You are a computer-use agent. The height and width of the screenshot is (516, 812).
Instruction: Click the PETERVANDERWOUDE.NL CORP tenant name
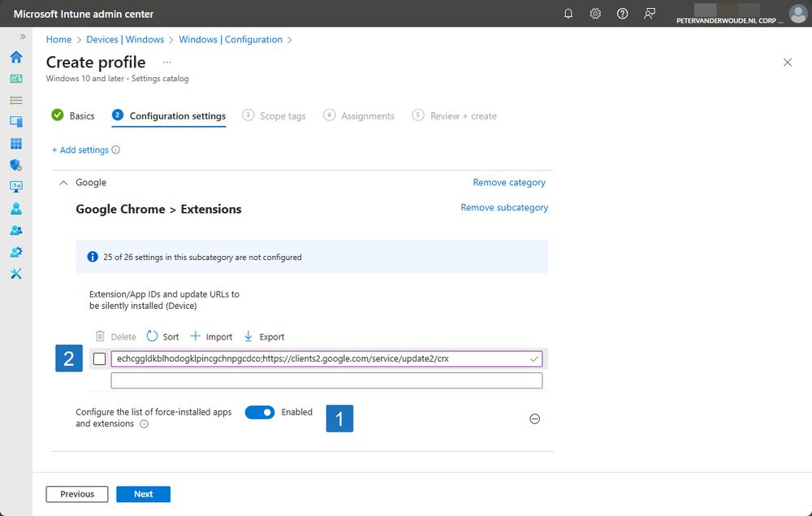730,21
